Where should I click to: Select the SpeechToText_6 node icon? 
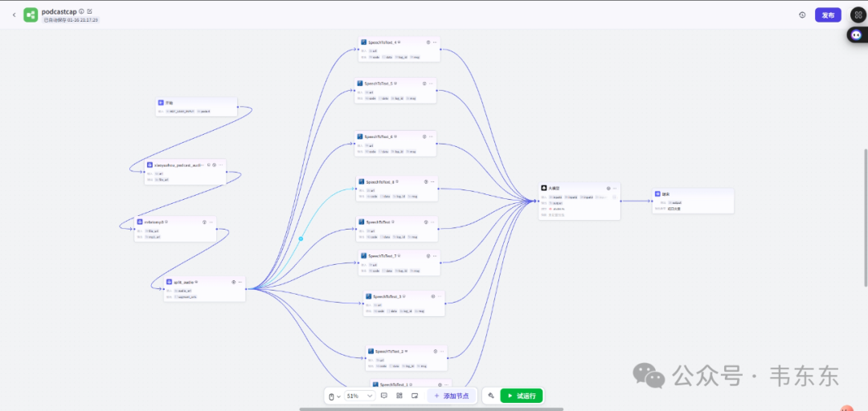[360, 136]
